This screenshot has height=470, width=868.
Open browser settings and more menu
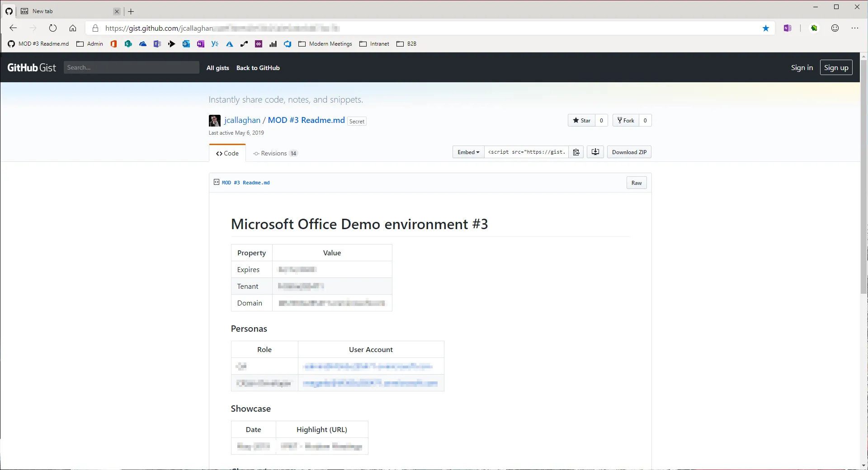855,28
